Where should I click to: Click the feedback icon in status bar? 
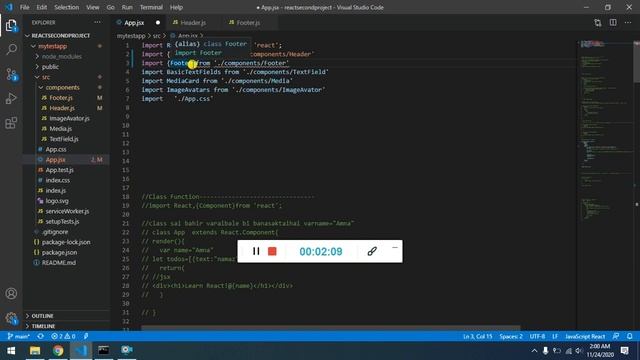616,336
